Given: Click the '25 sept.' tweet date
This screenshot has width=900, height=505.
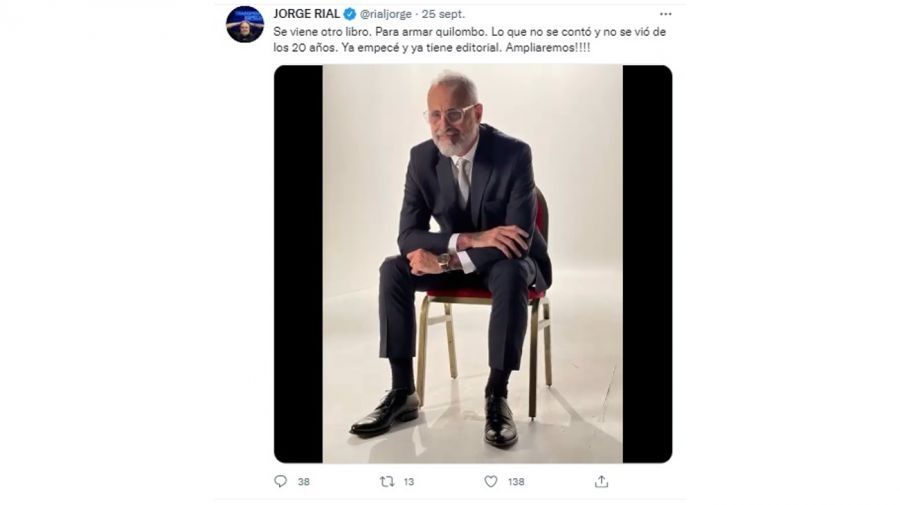Looking at the screenshot, I should pos(443,14).
